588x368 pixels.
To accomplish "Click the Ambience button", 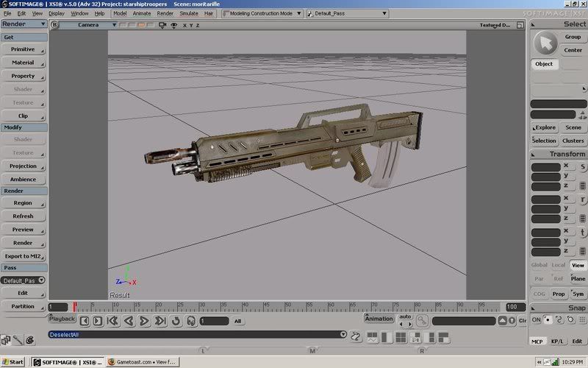I will coord(24,180).
